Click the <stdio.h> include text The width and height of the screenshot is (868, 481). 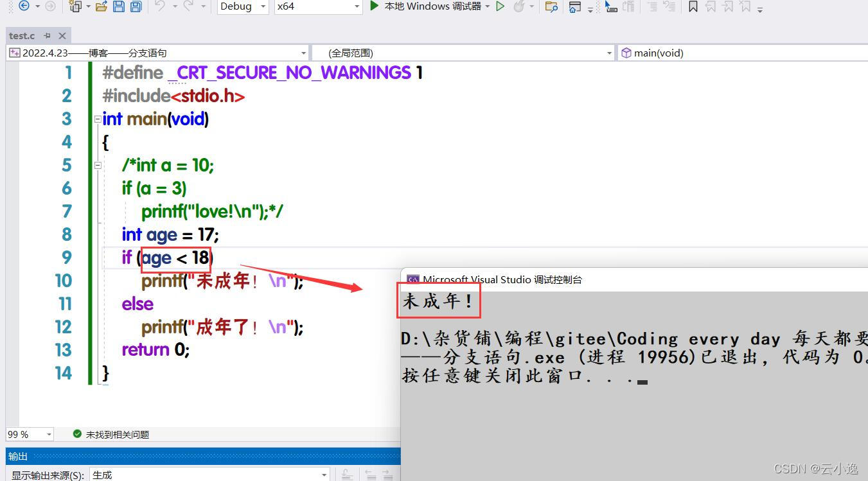pos(208,96)
